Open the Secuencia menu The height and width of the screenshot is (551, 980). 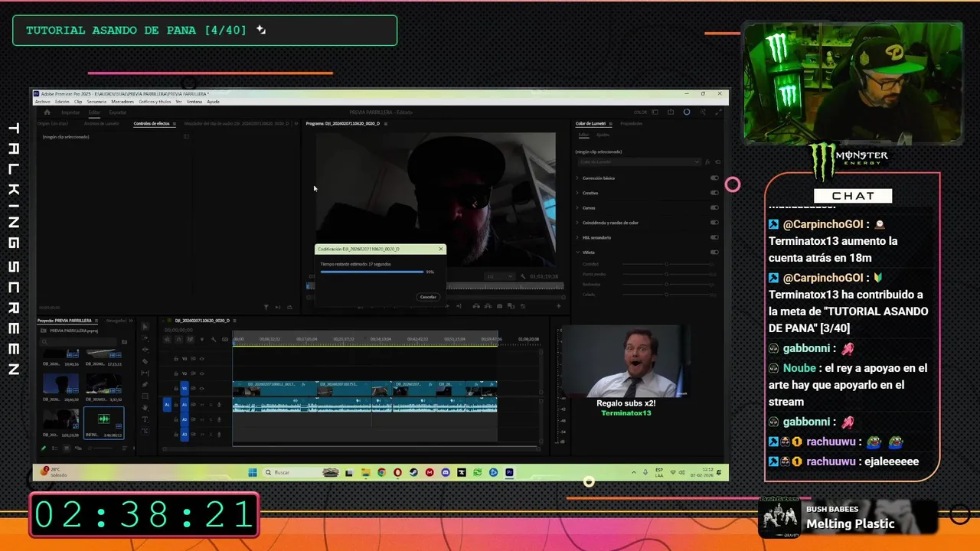pyautogui.click(x=96, y=102)
